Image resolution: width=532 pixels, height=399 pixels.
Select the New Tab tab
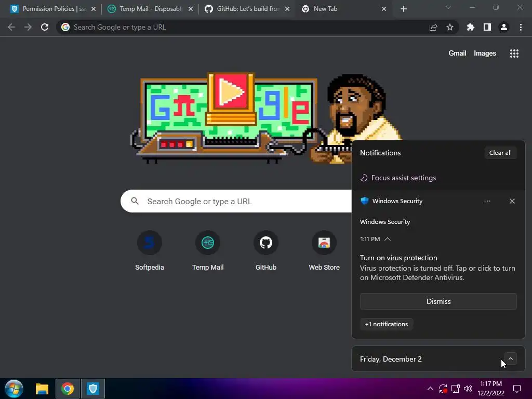coord(344,9)
